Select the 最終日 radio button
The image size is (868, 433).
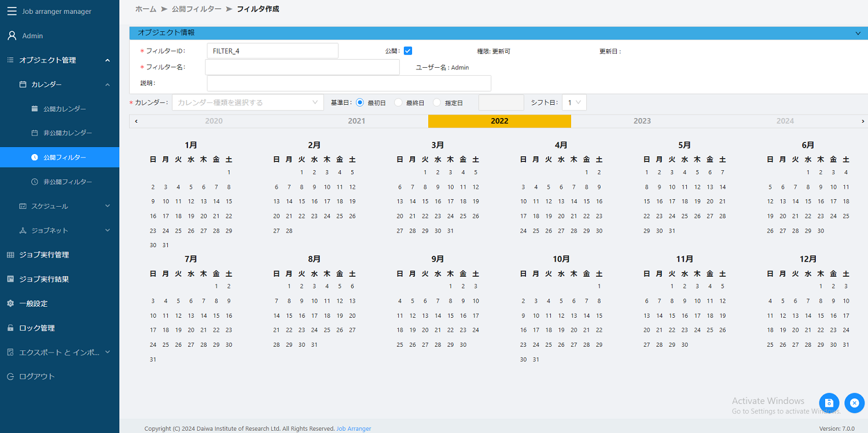pos(398,102)
